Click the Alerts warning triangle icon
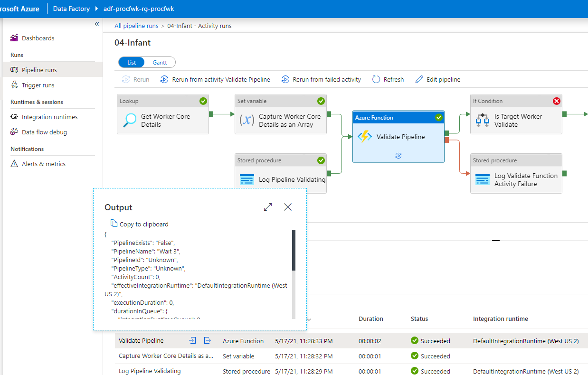588x375 pixels. click(14, 164)
